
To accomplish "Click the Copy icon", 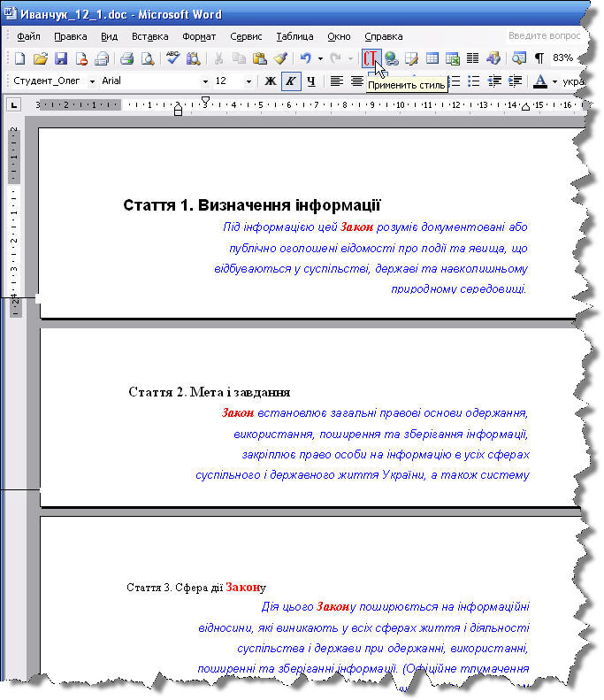I will (x=239, y=58).
